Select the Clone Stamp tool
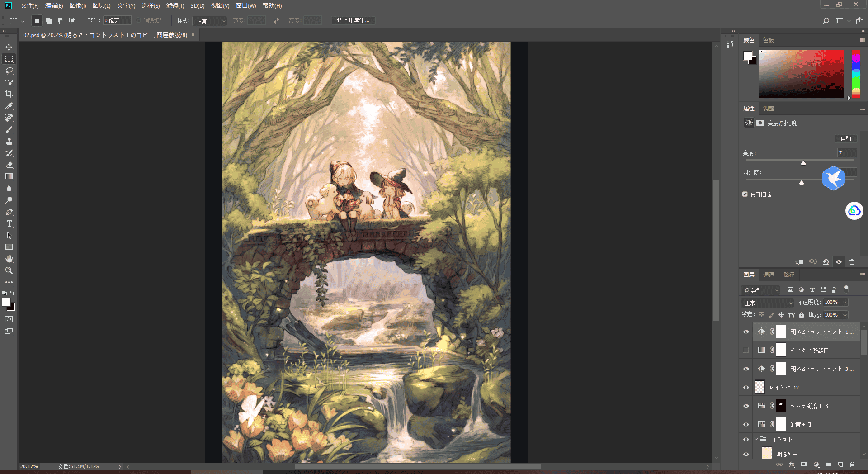868x474 pixels. coord(9,141)
